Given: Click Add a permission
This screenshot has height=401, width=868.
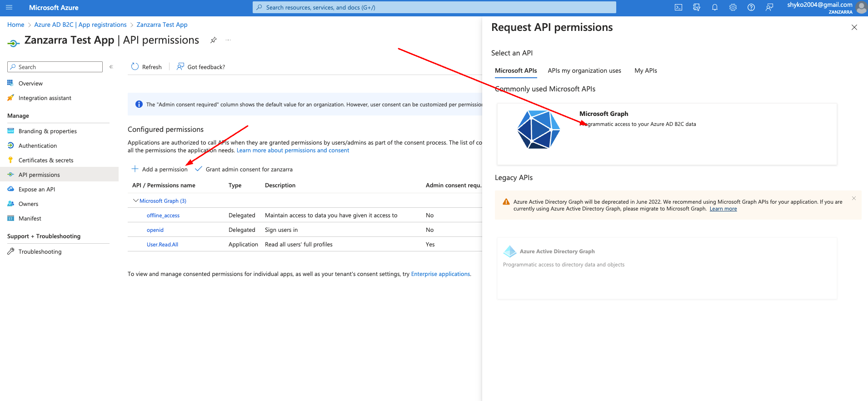Looking at the screenshot, I should pos(160,169).
